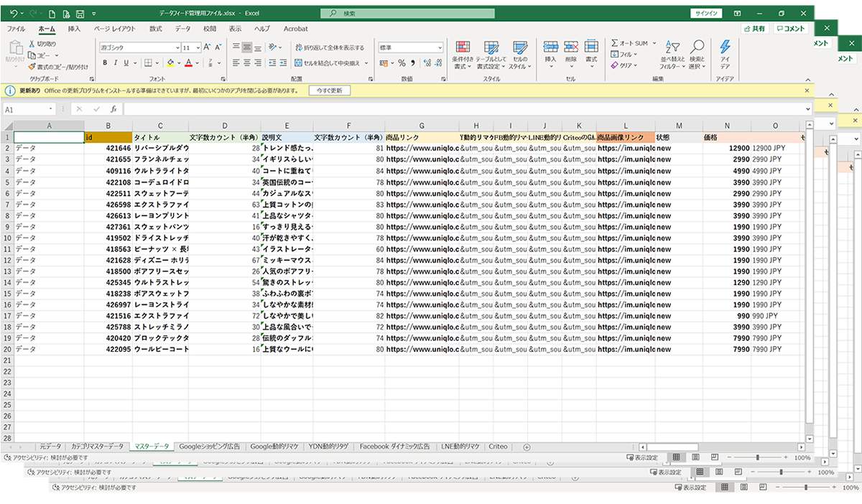
Task: Add a new sheet with the plus icon
Action: tap(527, 447)
